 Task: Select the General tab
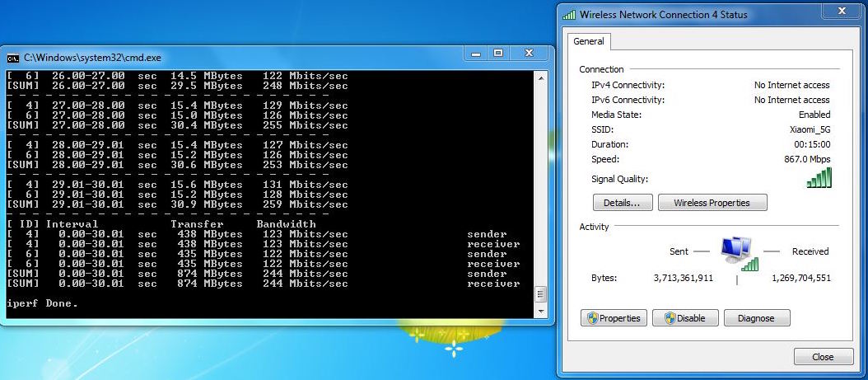pyautogui.click(x=589, y=41)
